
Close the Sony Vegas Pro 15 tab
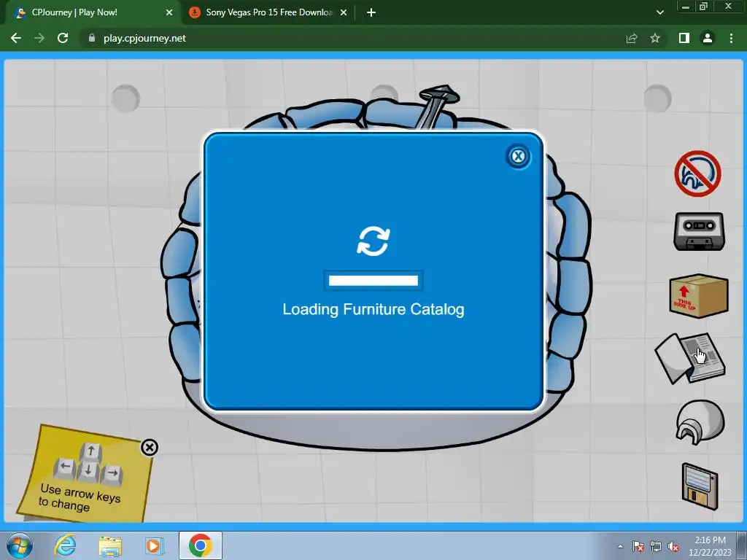click(x=344, y=13)
